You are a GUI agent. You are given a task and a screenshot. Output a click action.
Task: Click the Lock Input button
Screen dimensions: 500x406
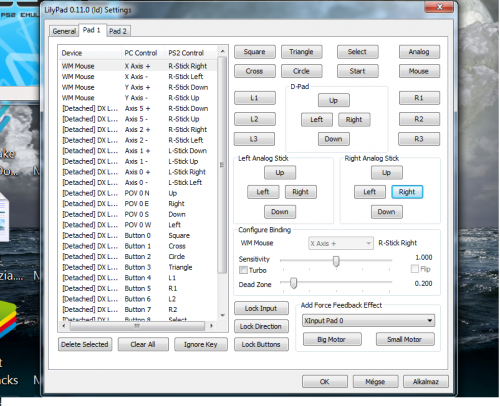[x=261, y=308]
